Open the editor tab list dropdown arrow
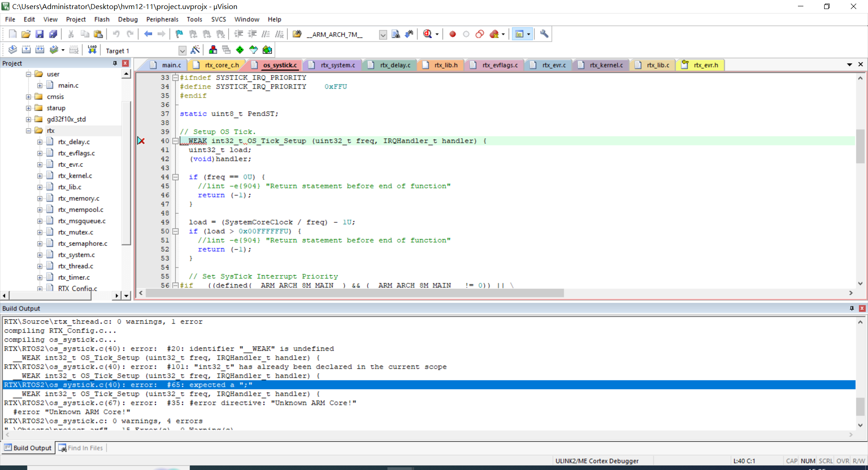 coord(849,65)
